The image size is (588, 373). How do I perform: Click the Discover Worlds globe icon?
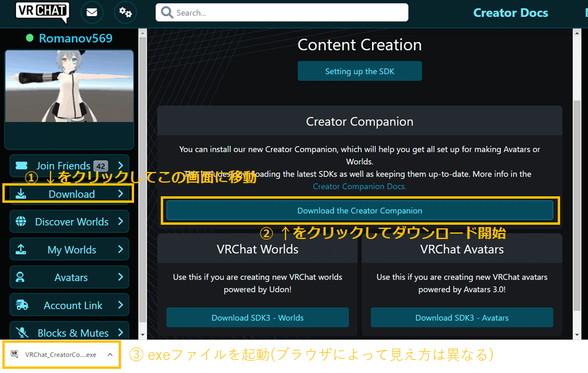(x=21, y=221)
